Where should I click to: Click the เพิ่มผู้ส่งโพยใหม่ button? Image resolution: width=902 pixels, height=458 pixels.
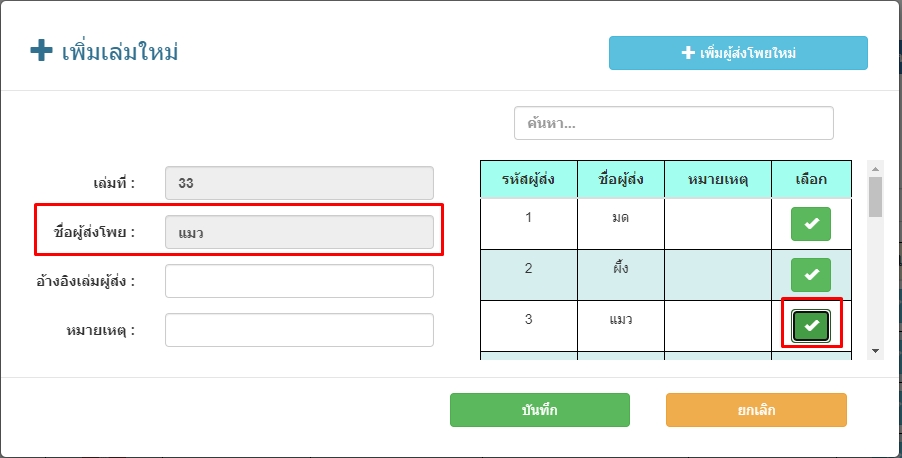click(x=738, y=53)
